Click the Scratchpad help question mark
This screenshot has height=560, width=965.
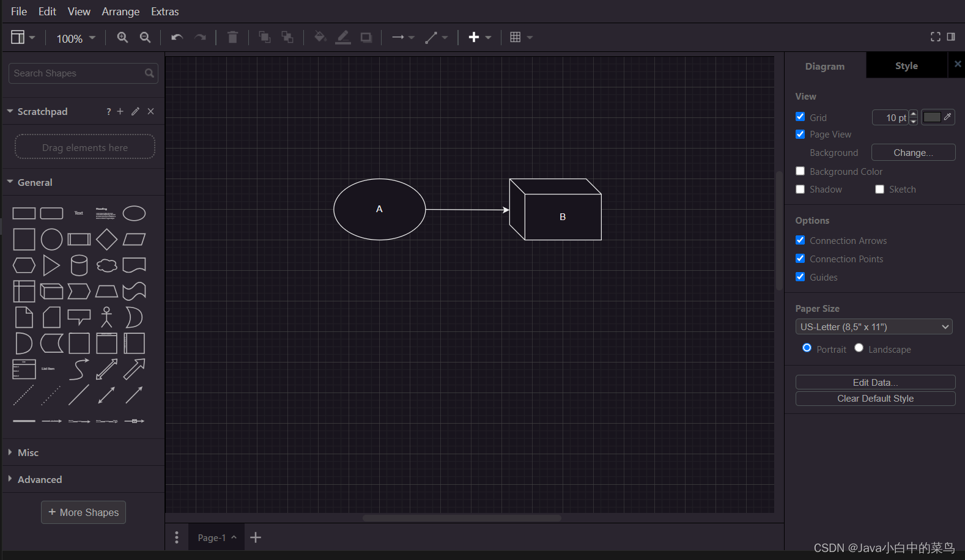(x=108, y=111)
